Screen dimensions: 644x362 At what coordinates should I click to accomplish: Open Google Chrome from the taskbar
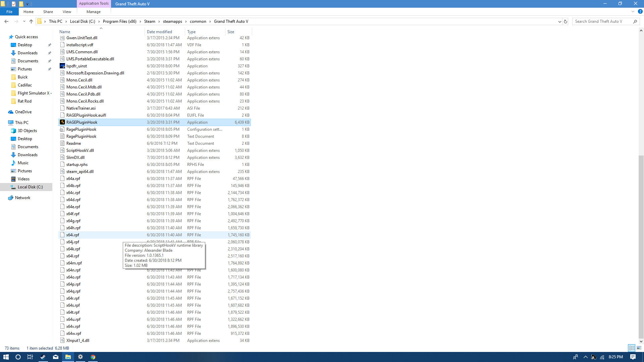pos(93,357)
